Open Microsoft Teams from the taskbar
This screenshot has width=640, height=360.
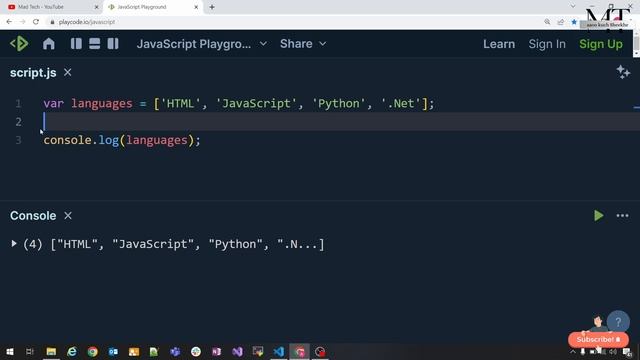click(175, 351)
